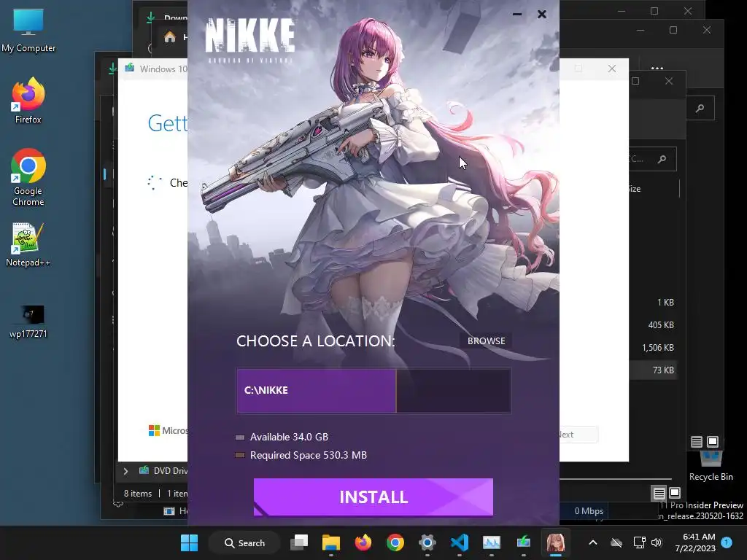The width and height of the screenshot is (747, 560).
Task: Open network status tray icon
Action: pyautogui.click(x=639, y=542)
